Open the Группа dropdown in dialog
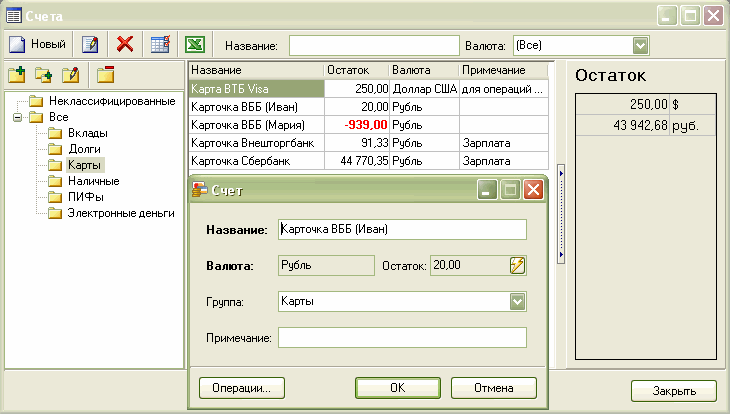 tap(517, 301)
